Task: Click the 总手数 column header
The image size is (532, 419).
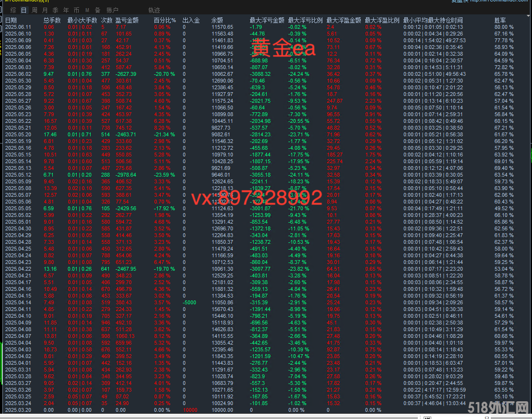Action: point(52,20)
